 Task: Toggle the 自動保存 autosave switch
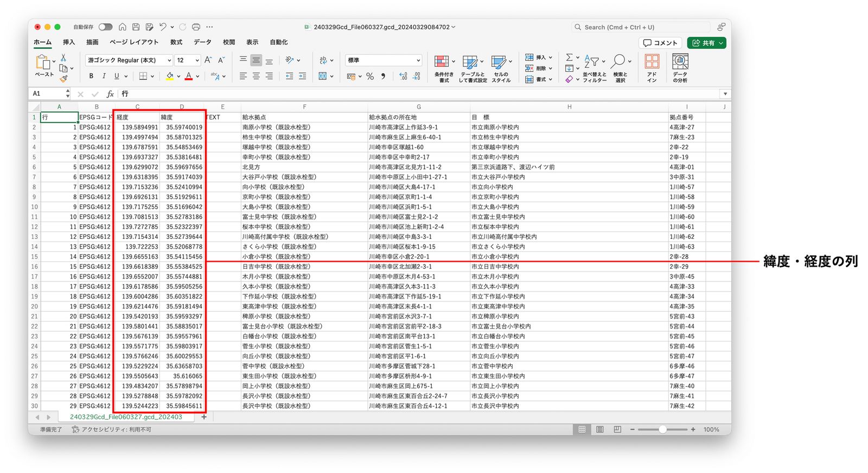105,27
